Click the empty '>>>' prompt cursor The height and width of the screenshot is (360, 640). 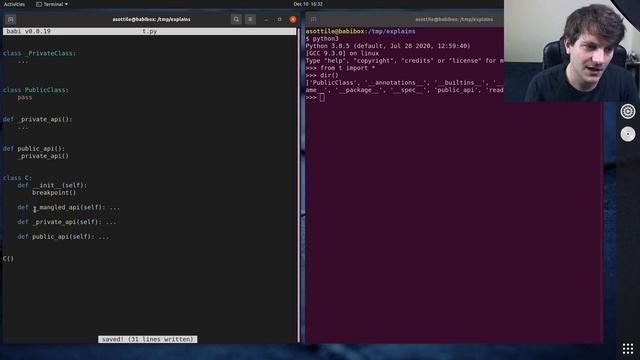pyautogui.click(x=322, y=98)
